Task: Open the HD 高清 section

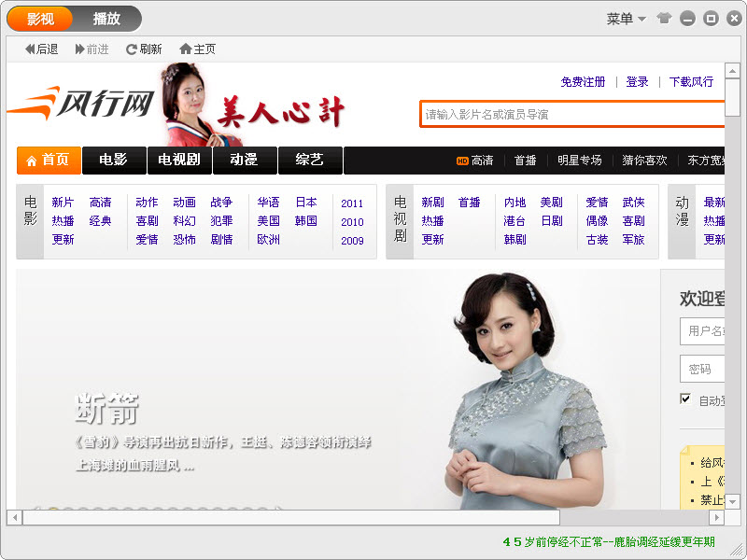Action: [474, 161]
